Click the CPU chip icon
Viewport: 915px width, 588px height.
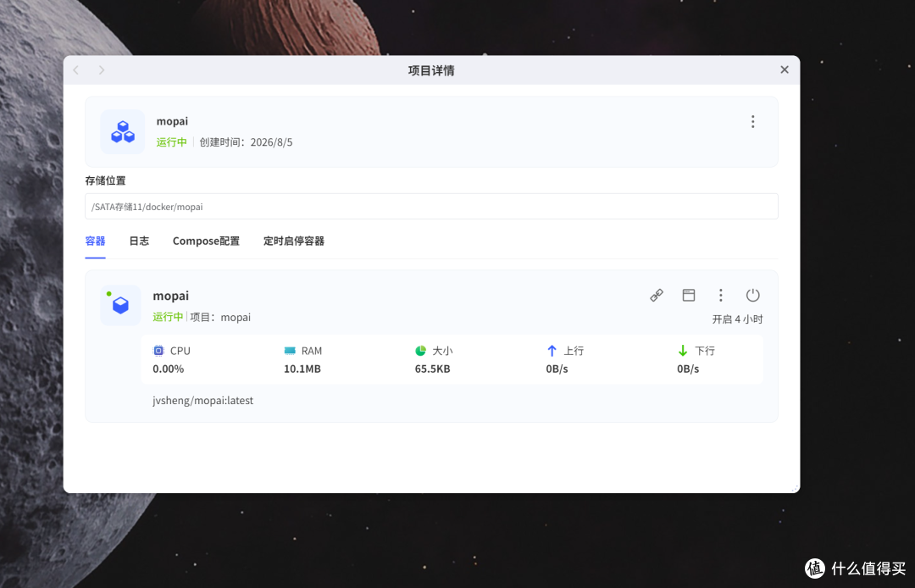point(158,351)
